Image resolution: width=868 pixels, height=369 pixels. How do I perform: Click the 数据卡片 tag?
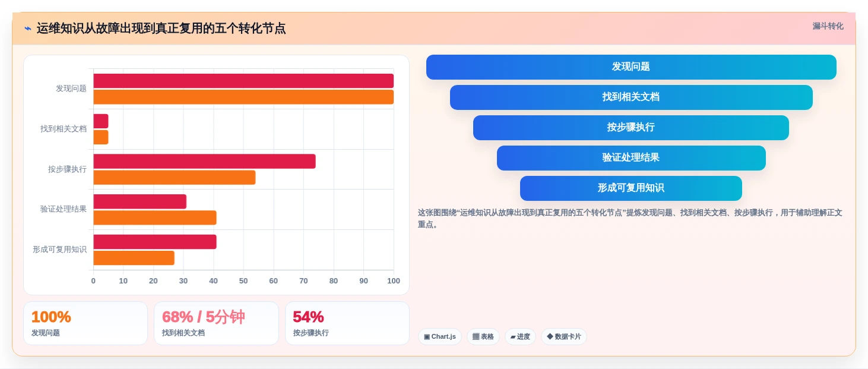coord(564,337)
